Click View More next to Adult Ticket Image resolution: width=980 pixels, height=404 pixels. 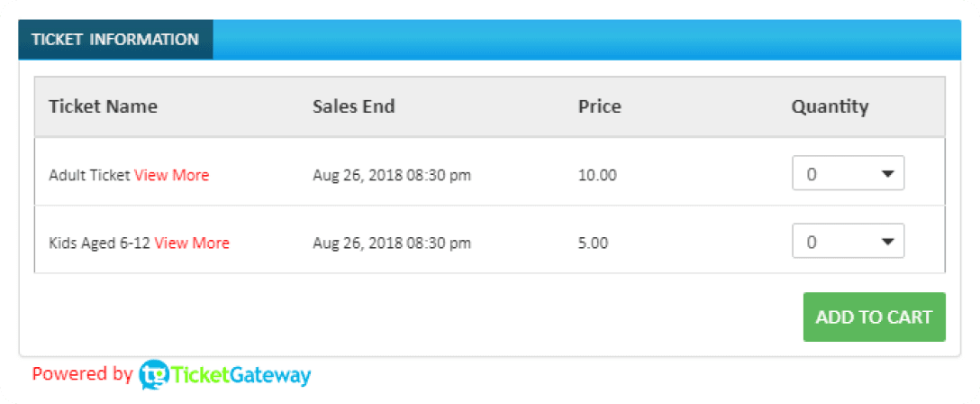172,175
